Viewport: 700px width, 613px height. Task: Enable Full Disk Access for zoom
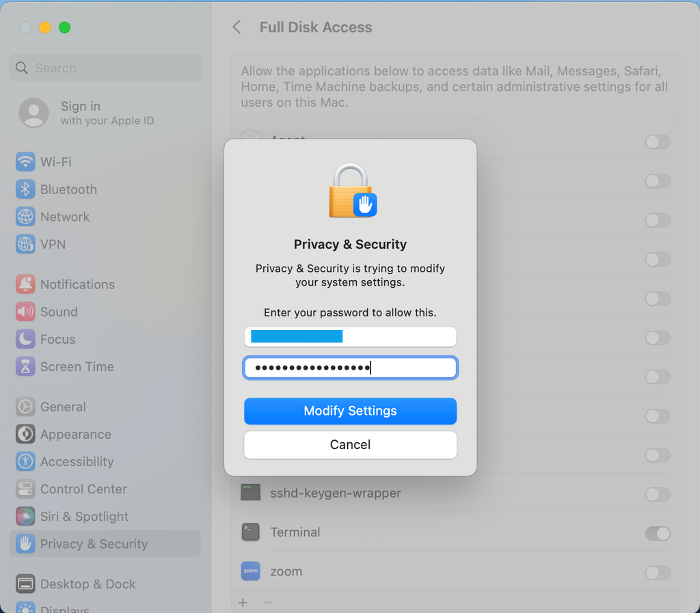click(658, 573)
